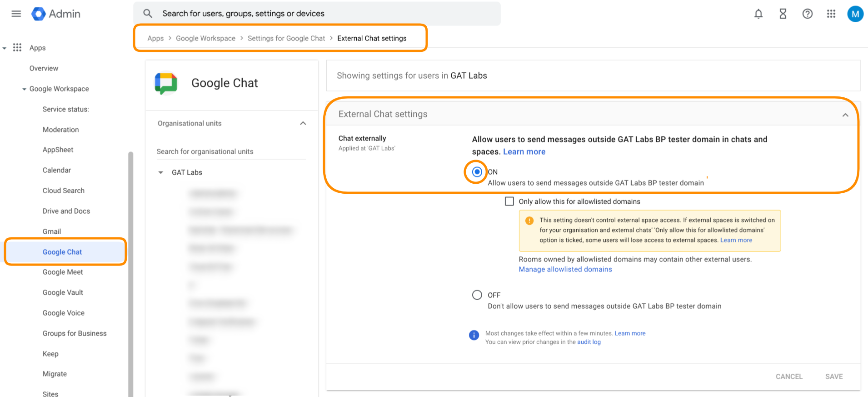Focus Search for organisational units field
Screen dimensions: 868x397
(231, 151)
